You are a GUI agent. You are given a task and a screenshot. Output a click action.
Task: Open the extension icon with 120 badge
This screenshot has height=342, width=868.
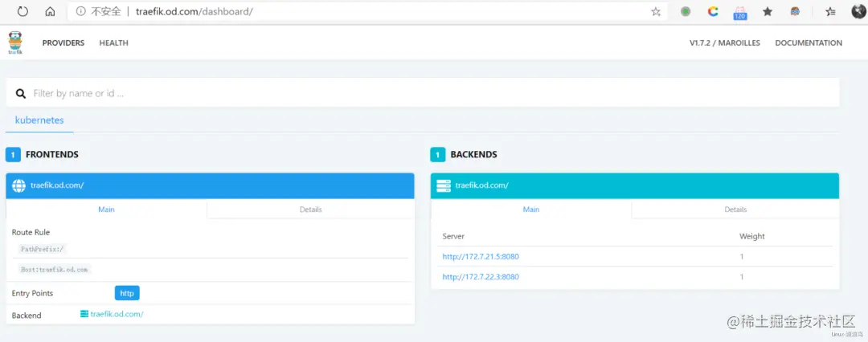(x=740, y=13)
